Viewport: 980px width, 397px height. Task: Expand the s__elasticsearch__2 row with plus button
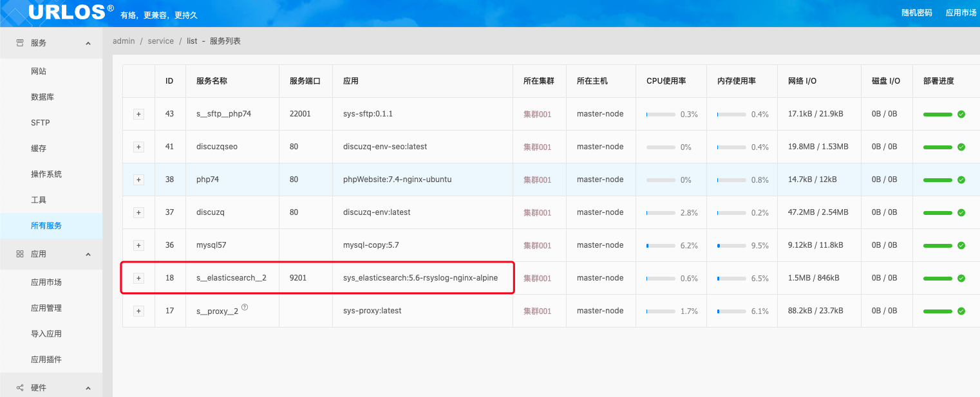138,278
